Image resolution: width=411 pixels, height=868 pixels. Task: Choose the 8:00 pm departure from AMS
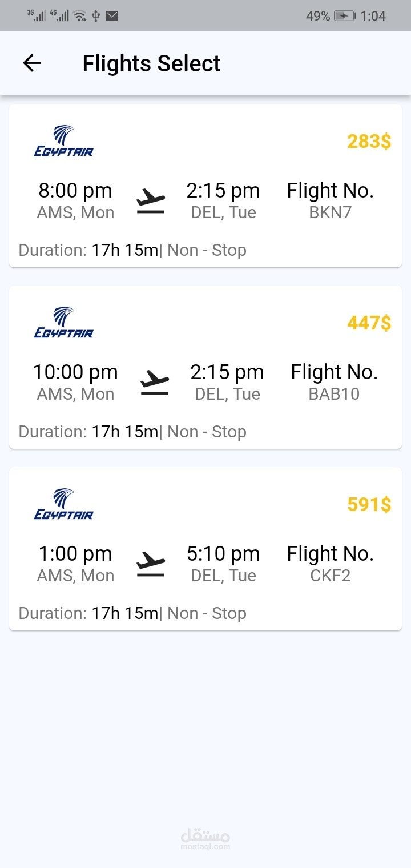(75, 191)
